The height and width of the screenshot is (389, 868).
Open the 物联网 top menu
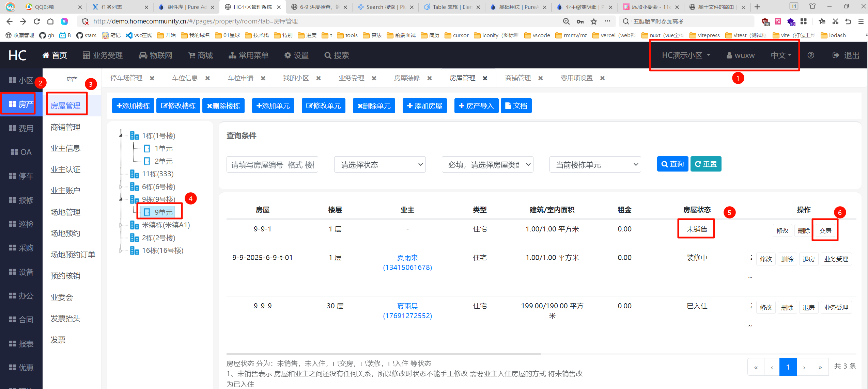pos(155,55)
